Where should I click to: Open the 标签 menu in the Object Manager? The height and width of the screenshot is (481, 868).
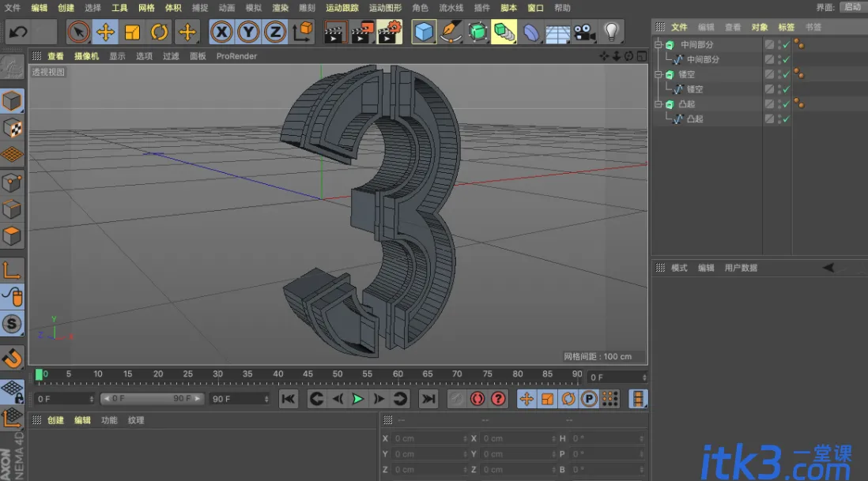pos(786,27)
